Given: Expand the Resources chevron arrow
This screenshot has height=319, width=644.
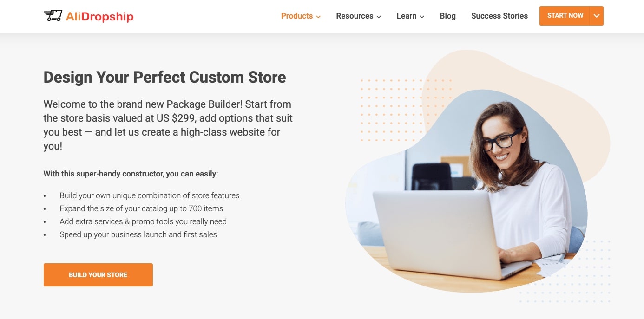Looking at the screenshot, I should [x=379, y=17].
